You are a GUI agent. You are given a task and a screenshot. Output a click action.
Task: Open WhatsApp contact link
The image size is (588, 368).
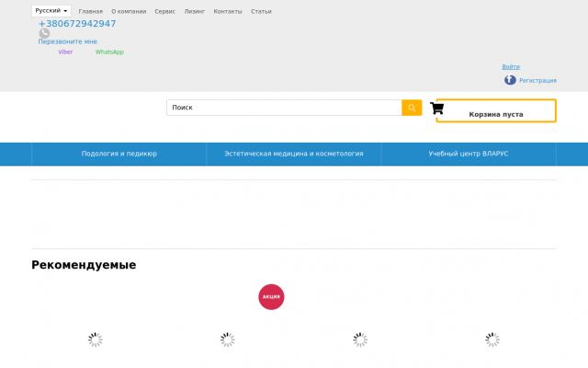point(109,52)
